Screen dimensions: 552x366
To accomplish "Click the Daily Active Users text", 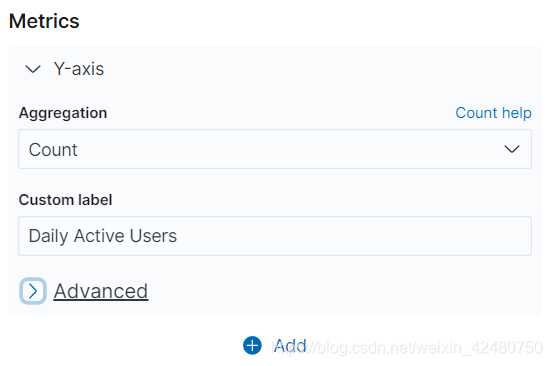I will 102,236.
